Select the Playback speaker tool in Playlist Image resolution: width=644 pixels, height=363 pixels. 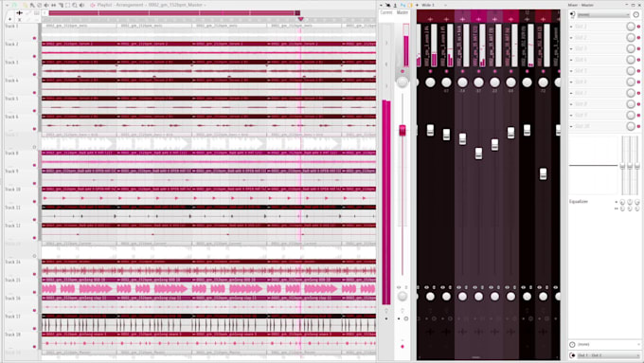coord(81,5)
